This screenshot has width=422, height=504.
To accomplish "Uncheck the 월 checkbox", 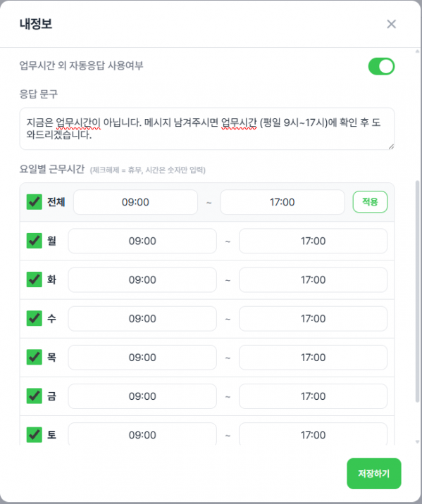I will tap(34, 241).
